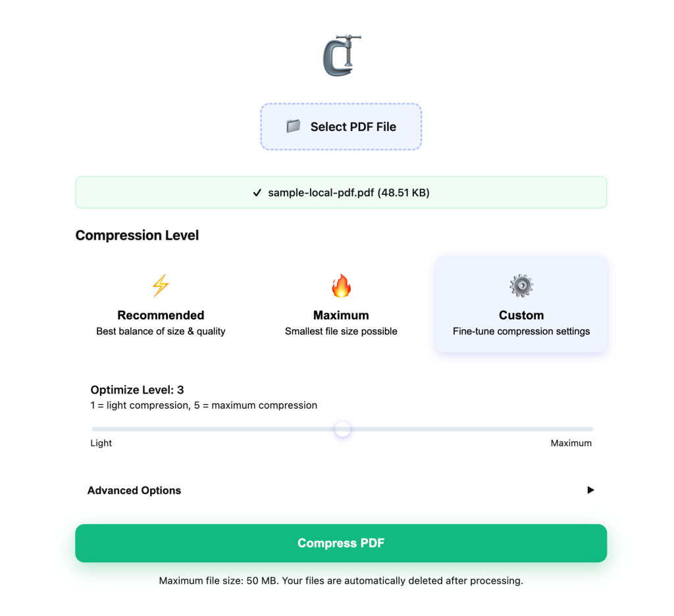Select the lightning bolt Recommended icon
Screen dimensions: 674x616
click(161, 285)
